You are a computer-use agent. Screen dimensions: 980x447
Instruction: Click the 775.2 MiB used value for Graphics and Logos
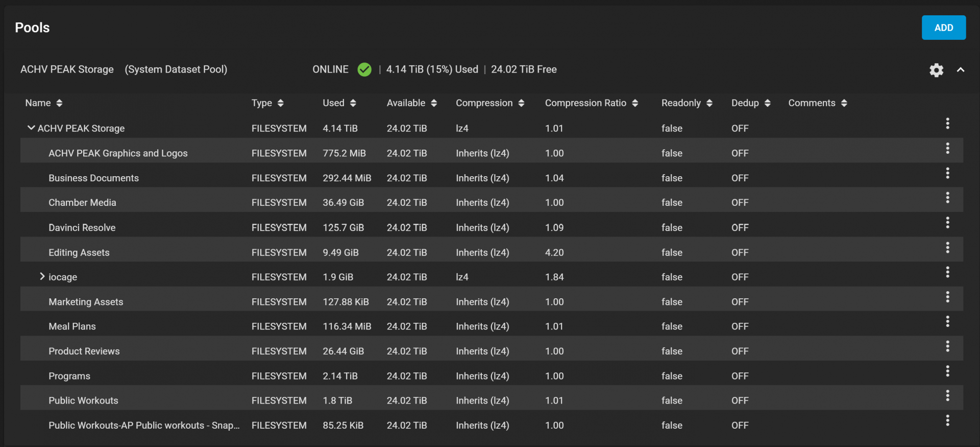344,153
